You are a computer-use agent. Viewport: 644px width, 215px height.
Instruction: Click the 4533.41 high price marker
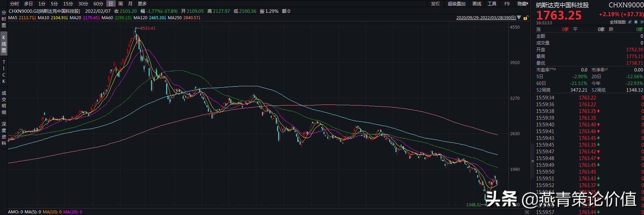tap(148, 28)
